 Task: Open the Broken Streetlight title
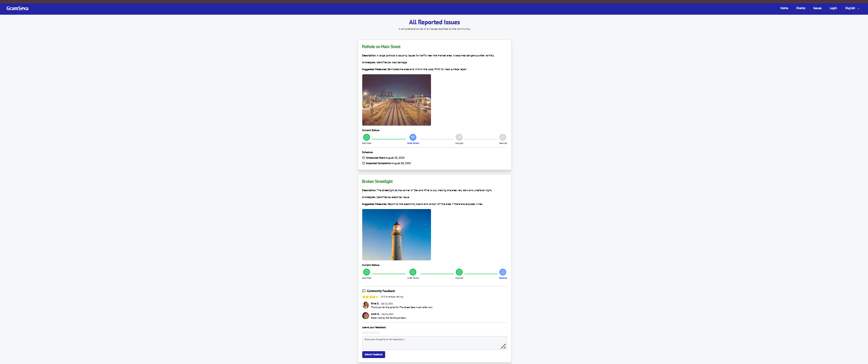pyautogui.click(x=377, y=182)
